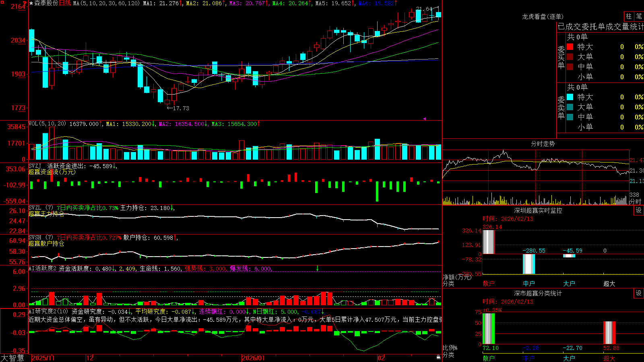Click 2026/01 on the date axis
The width and height of the screenshot is (644, 362).
[254, 358]
